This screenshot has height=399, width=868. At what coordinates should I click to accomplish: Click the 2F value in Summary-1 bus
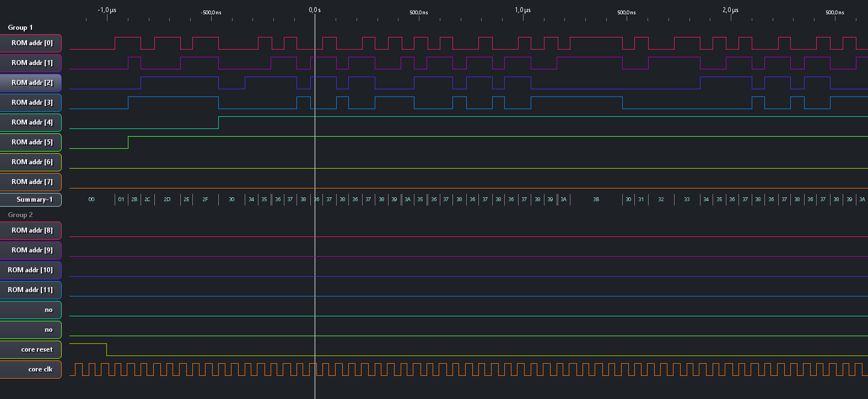pos(205,199)
